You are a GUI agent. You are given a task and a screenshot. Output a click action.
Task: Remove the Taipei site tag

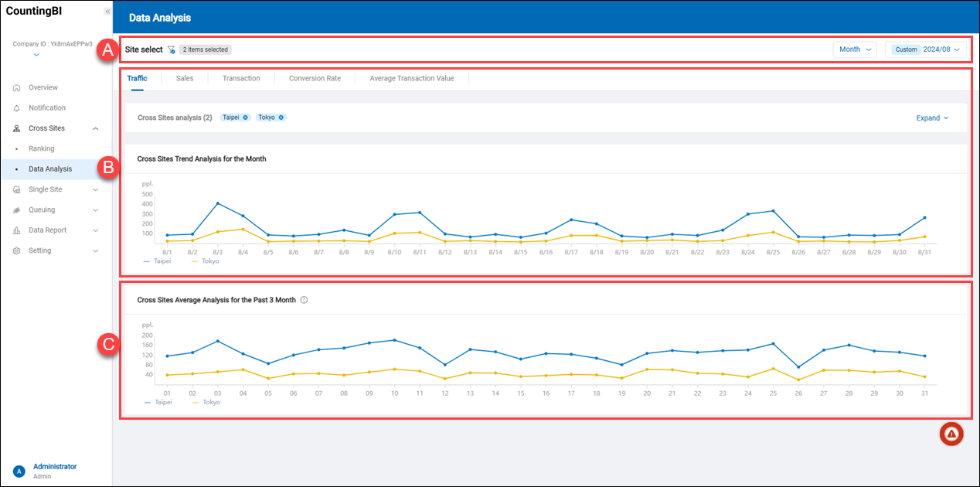point(245,117)
